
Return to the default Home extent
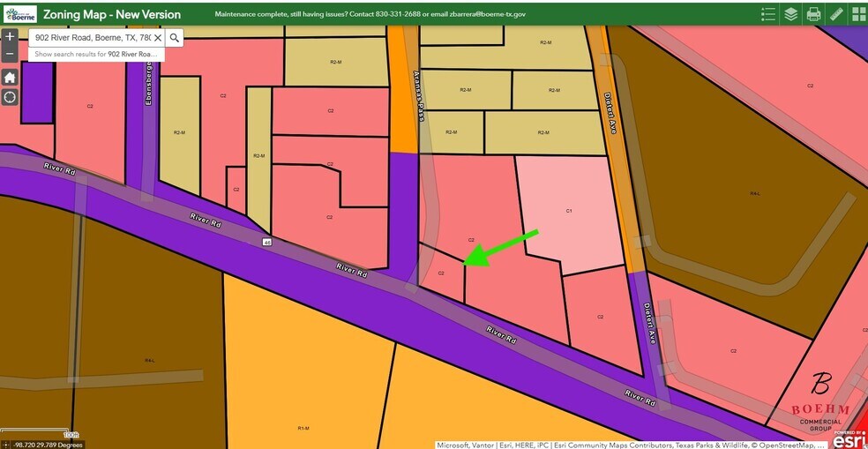click(x=10, y=77)
